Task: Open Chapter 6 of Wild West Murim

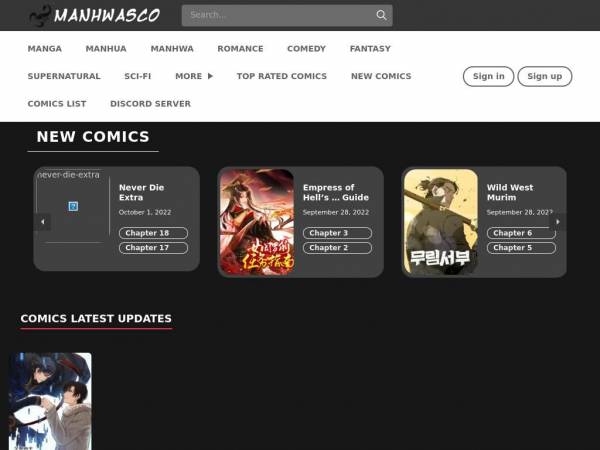Action: pyautogui.click(x=521, y=233)
